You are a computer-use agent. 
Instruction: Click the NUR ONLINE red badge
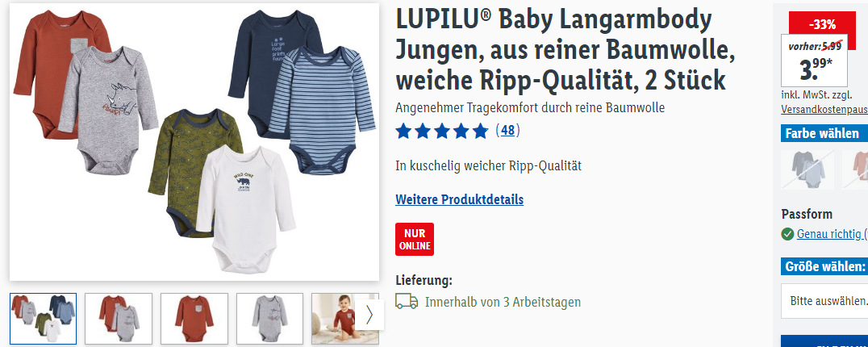[415, 239]
